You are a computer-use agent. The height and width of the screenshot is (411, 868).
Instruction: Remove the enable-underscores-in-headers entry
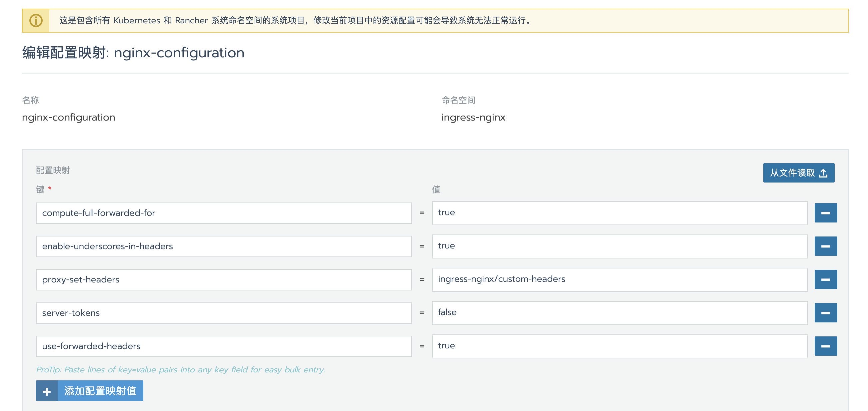[x=826, y=246]
